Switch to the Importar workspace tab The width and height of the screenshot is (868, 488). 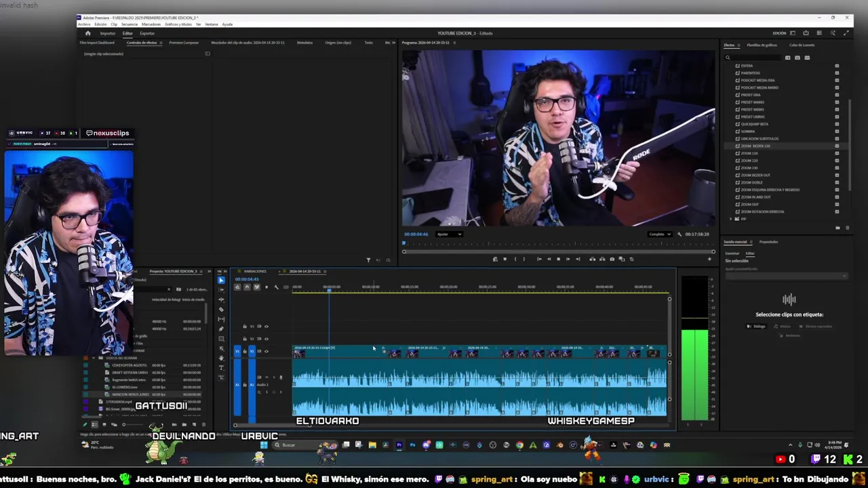107,33
